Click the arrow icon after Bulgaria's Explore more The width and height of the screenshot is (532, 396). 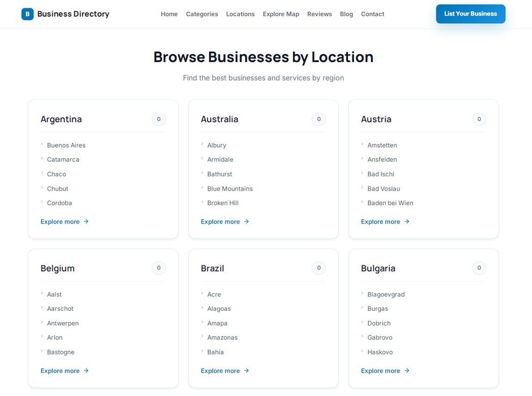click(406, 371)
